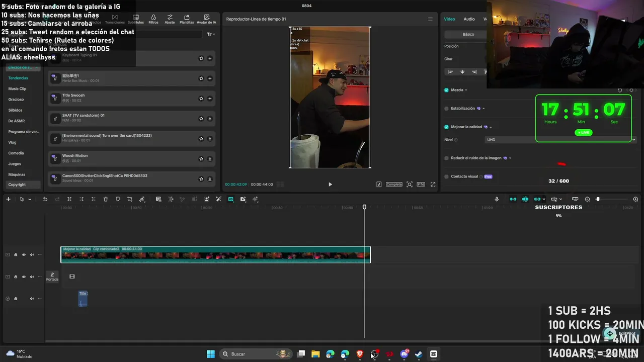Image resolution: width=644 pixels, height=362 pixels.
Task: Collapse the Mejorar la calidad section
Action: coord(491,127)
